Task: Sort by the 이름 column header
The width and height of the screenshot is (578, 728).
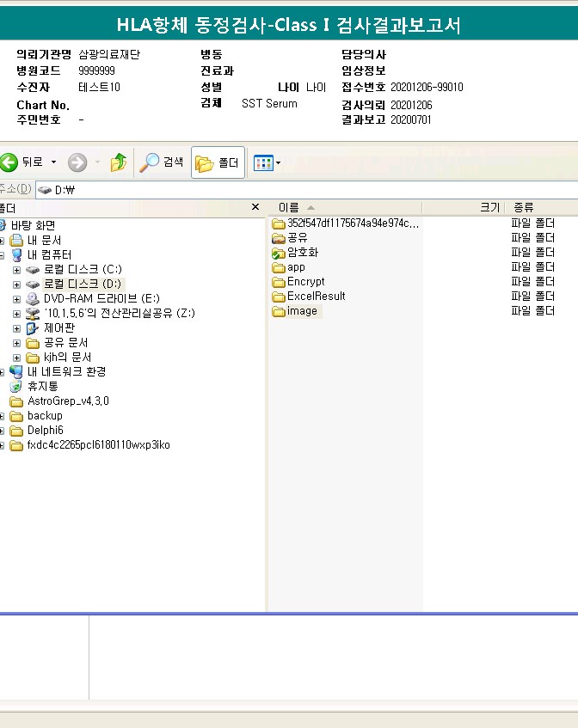Action: [345, 207]
